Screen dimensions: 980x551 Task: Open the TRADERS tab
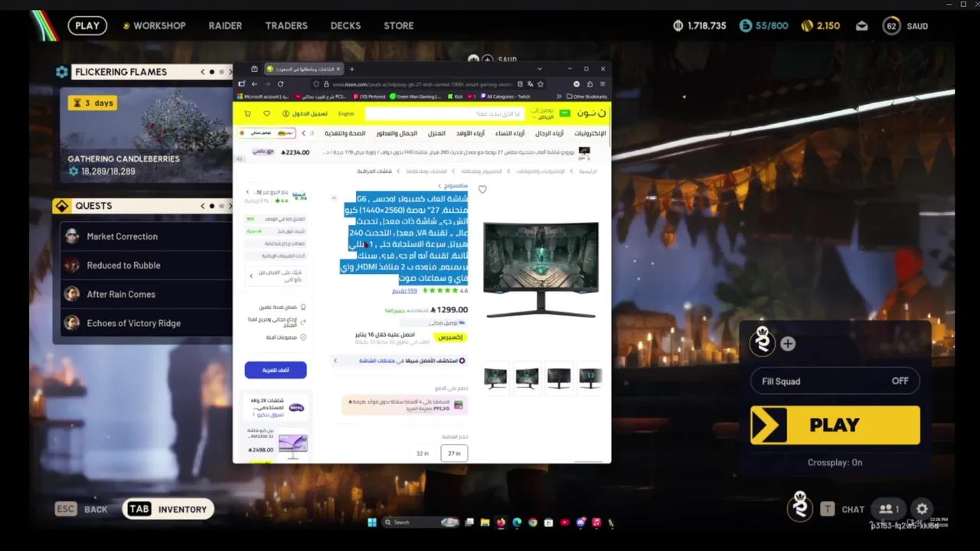coord(286,25)
